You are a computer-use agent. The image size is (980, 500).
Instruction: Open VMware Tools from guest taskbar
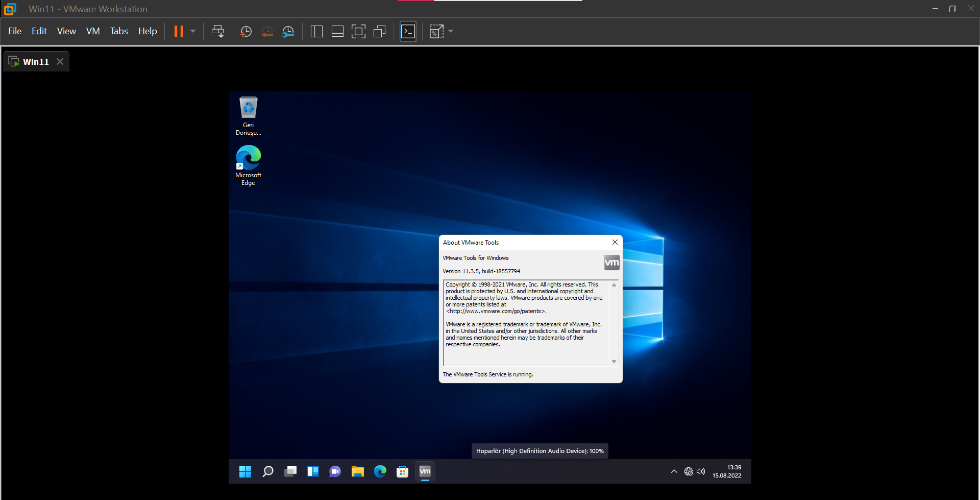425,471
